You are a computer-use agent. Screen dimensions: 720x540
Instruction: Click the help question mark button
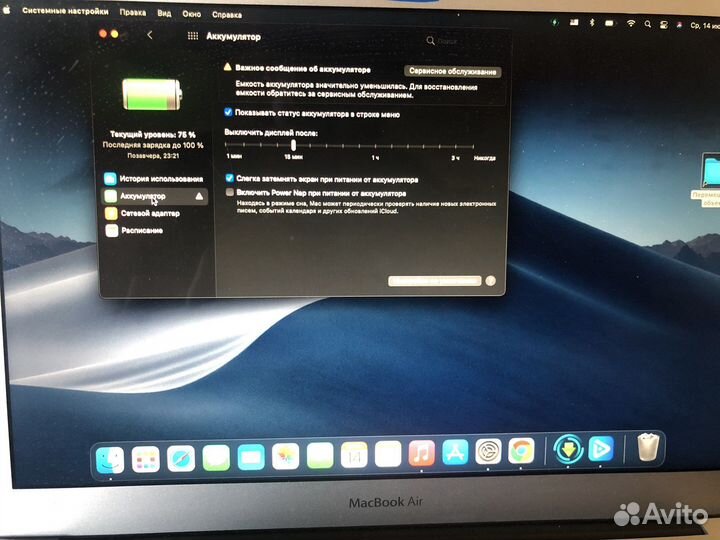coord(490,281)
